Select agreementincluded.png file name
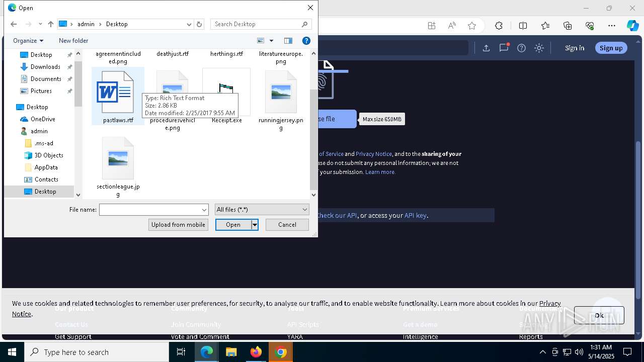 click(118, 57)
